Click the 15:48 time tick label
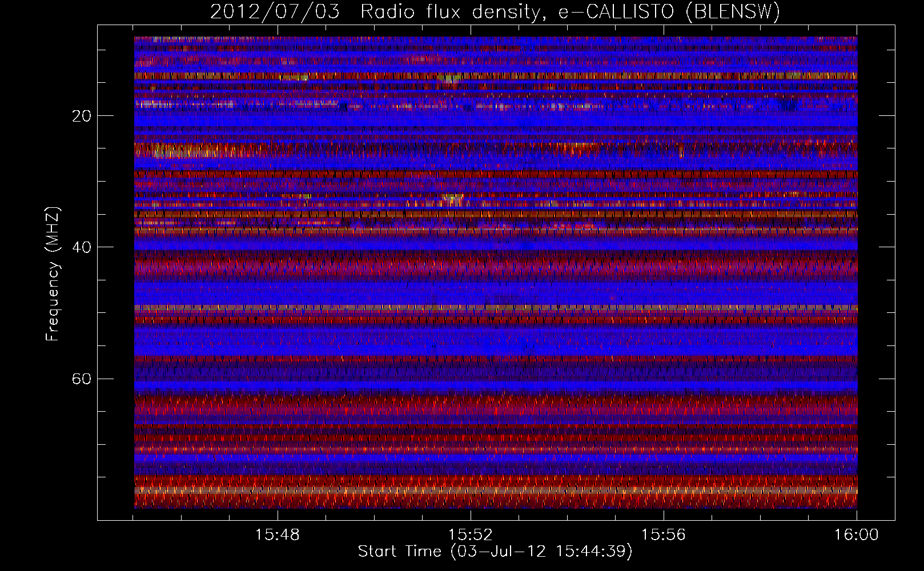This screenshot has width=924, height=571. (278, 535)
